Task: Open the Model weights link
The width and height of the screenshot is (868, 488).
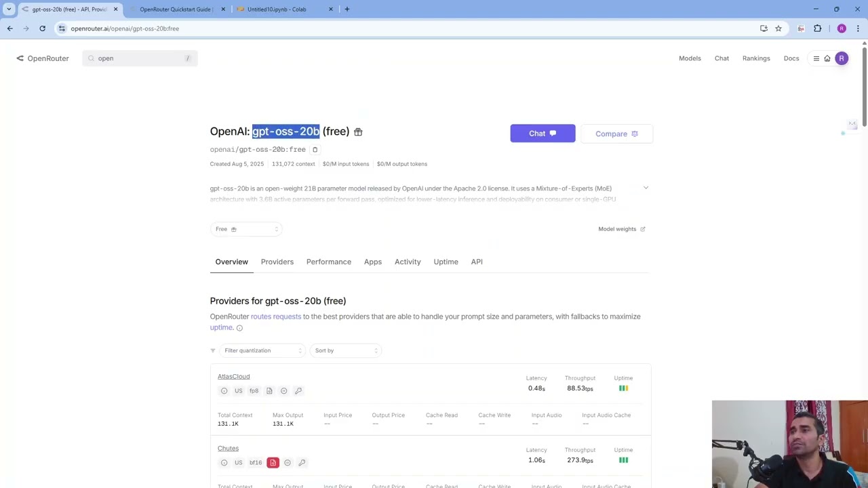Action: click(x=621, y=229)
